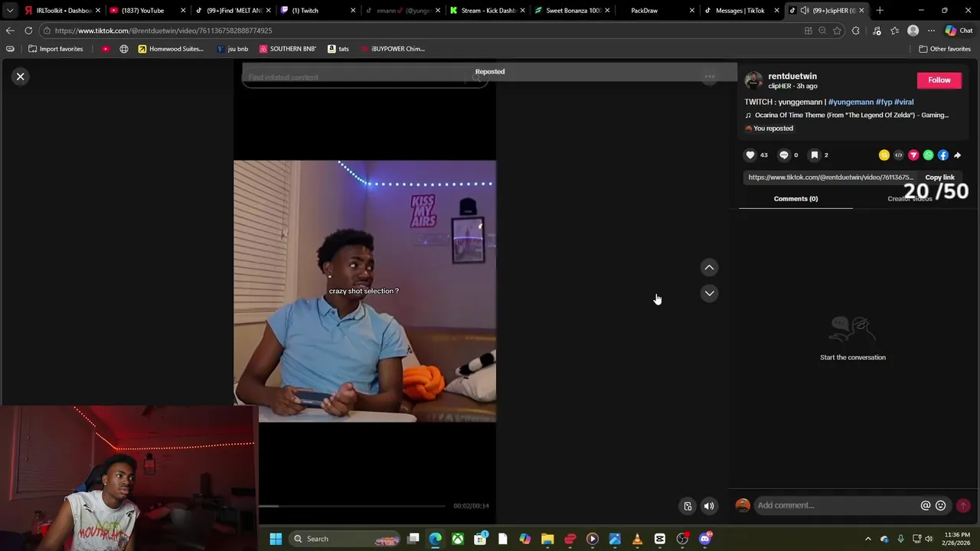Like the video with heart icon
Image resolution: width=980 pixels, height=551 pixels.
point(750,155)
